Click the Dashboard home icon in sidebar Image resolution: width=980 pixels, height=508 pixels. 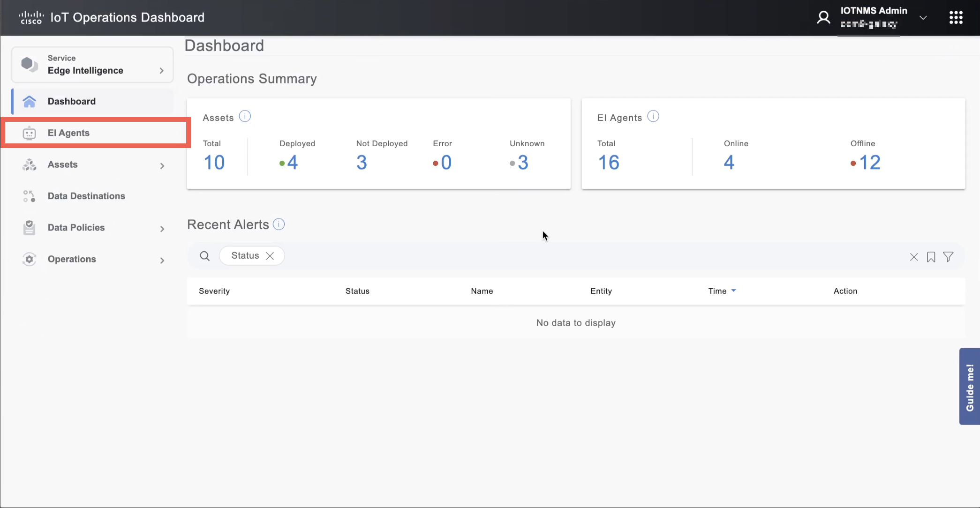coord(29,101)
